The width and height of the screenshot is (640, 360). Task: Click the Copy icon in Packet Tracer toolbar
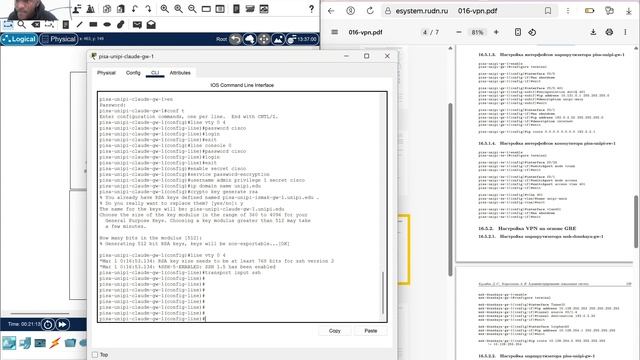click(x=107, y=9)
